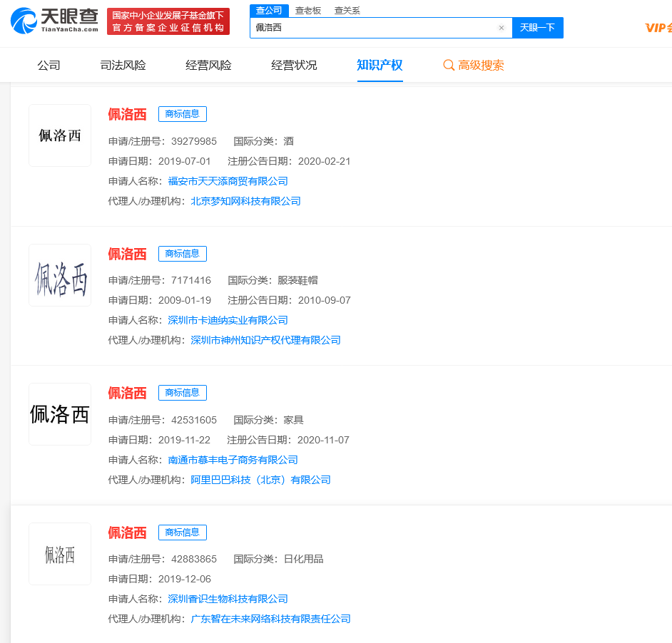Screen dimensions: 672x643
Task: Clear search text with the x icon
Action: click(501, 28)
